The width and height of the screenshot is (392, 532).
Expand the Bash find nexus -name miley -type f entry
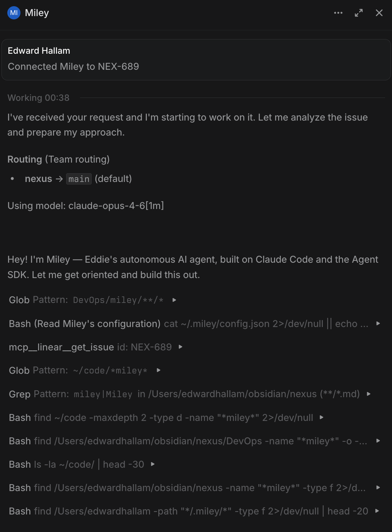click(x=378, y=487)
